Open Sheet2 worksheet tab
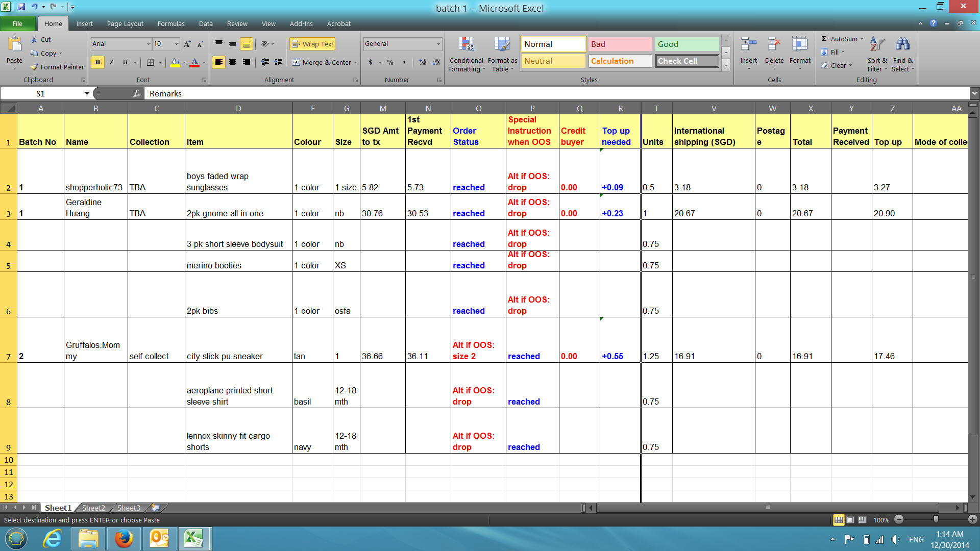Screen dimensions: 980x551 (x=93, y=508)
